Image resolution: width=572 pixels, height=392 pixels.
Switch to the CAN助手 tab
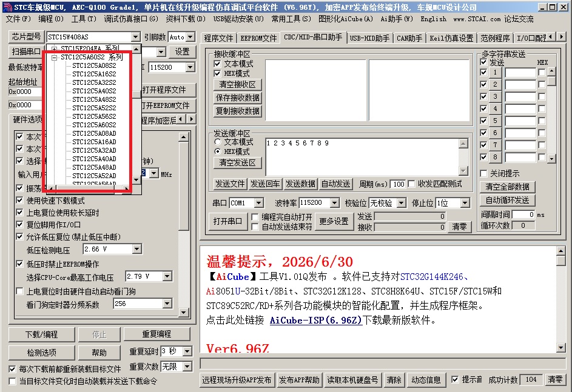[x=409, y=38]
